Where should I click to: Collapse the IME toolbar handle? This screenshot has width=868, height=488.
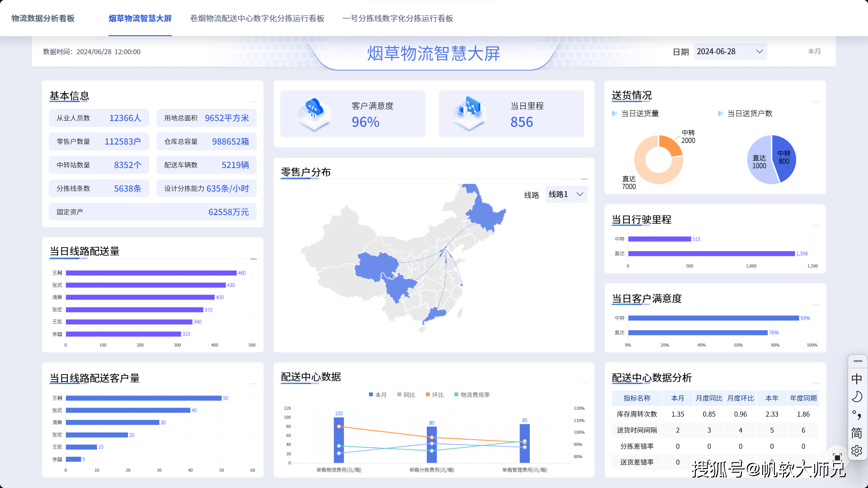click(858, 361)
